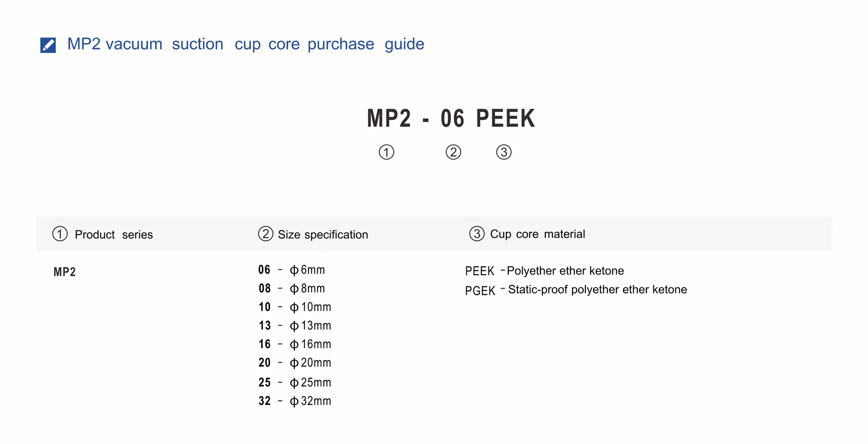Select the MP2 product series entry
The image size is (868, 444).
64,272
